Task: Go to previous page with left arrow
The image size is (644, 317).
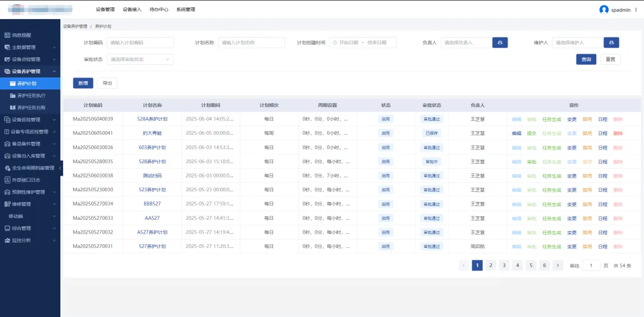Action: (x=464, y=265)
